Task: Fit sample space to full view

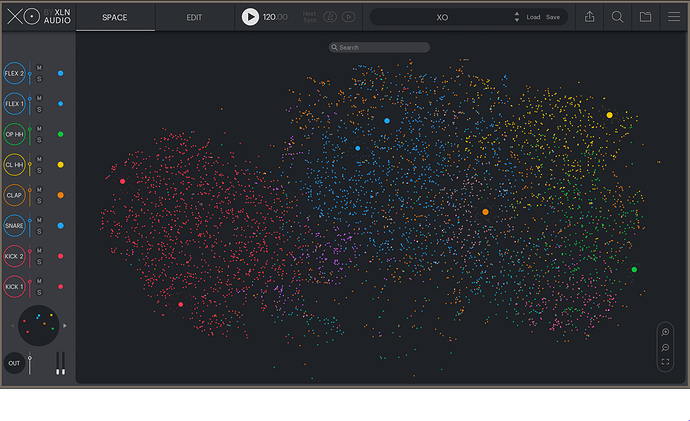Action: point(665,362)
